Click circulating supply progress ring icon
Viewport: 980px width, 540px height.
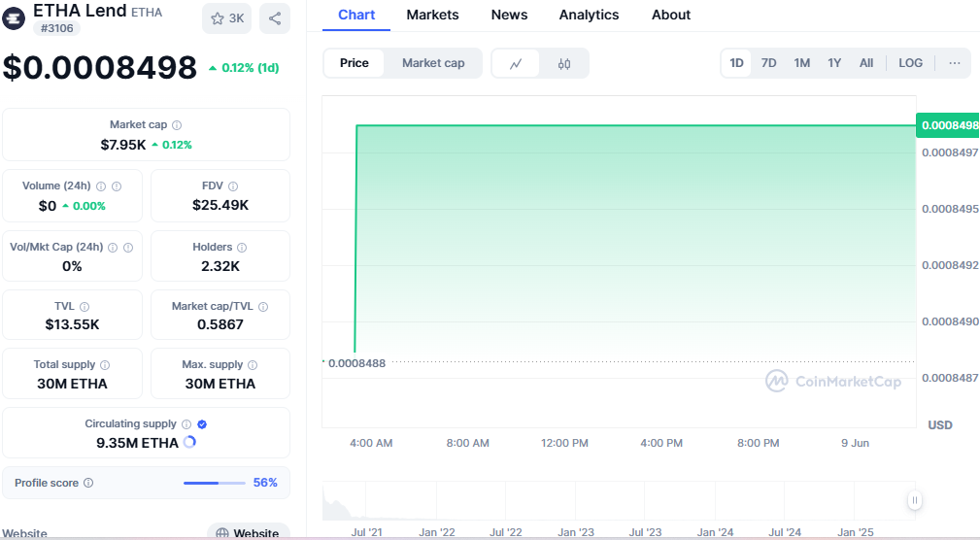[189, 442]
